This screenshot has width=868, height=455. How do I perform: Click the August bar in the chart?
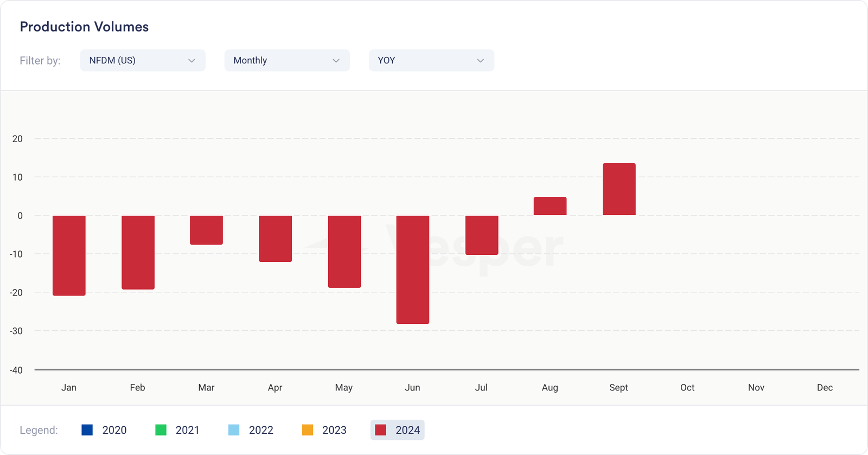point(550,206)
